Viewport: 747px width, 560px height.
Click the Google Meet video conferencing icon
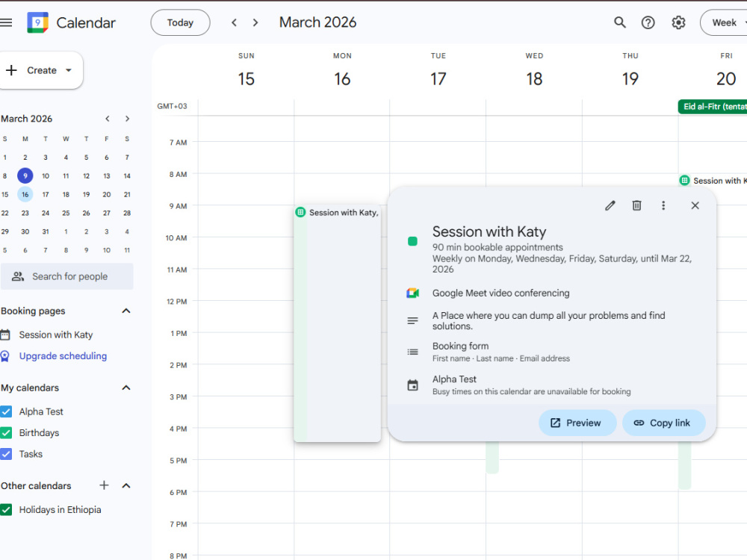pos(412,293)
